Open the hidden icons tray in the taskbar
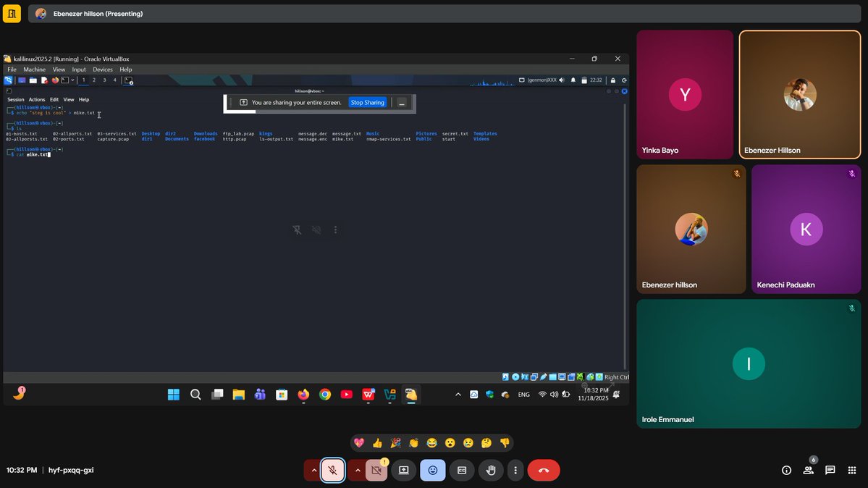868x488 pixels. coord(458,395)
